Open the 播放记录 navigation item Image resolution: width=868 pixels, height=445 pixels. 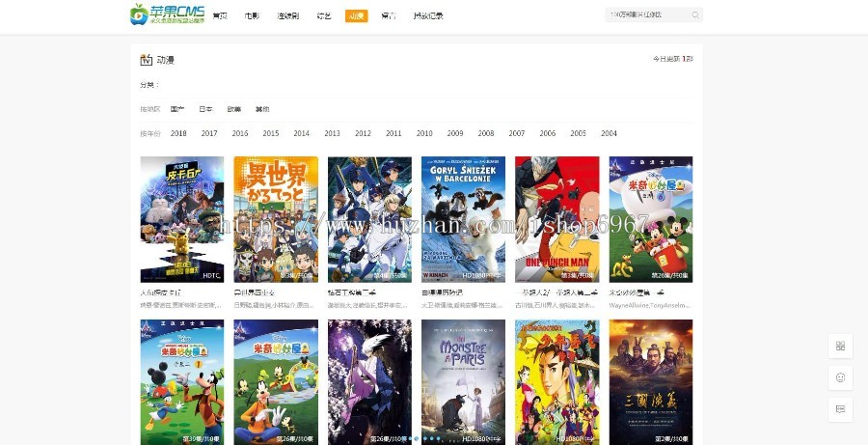point(428,16)
